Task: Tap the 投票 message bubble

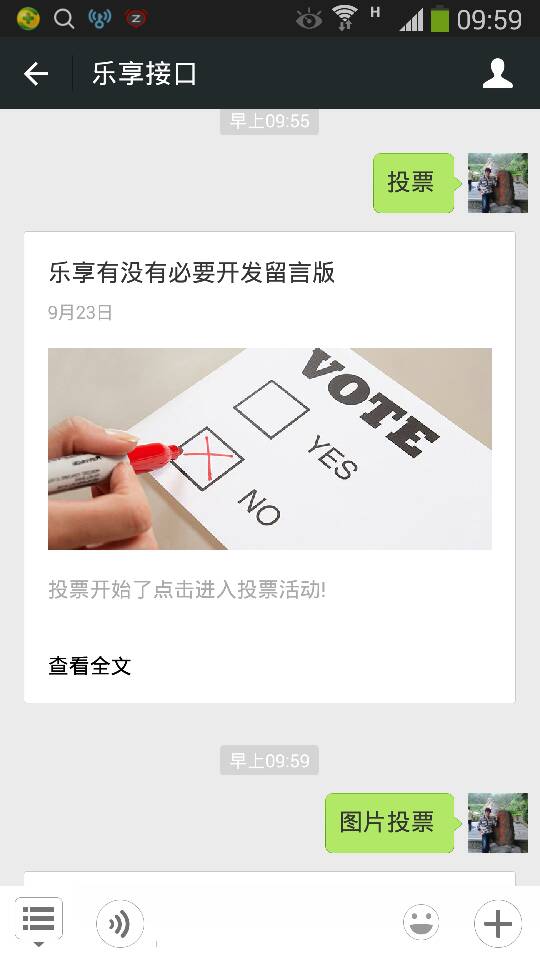Action: pyautogui.click(x=414, y=183)
